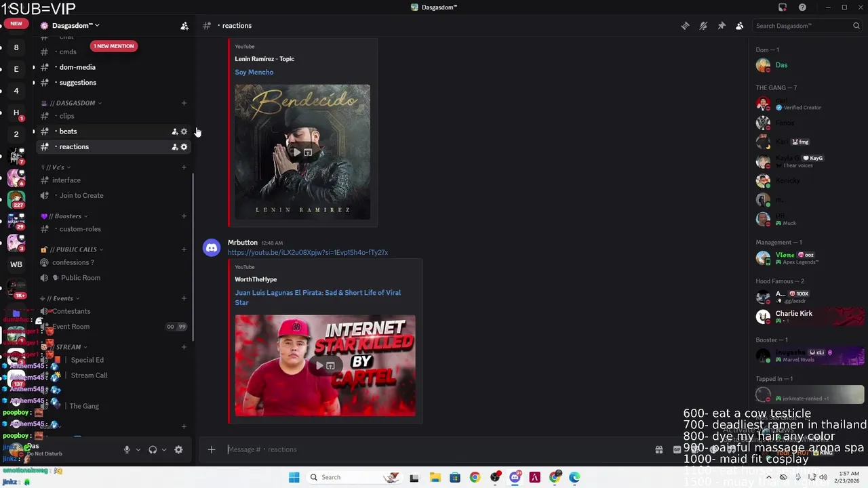Image resolution: width=868 pixels, height=488 pixels.
Task: Click the Mrbutton username
Action: click(x=243, y=243)
